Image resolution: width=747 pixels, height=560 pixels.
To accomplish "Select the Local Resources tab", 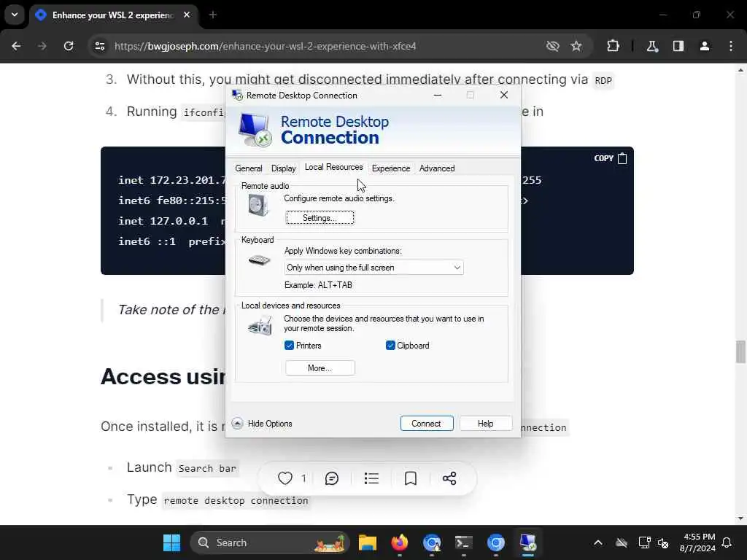I will point(333,167).
